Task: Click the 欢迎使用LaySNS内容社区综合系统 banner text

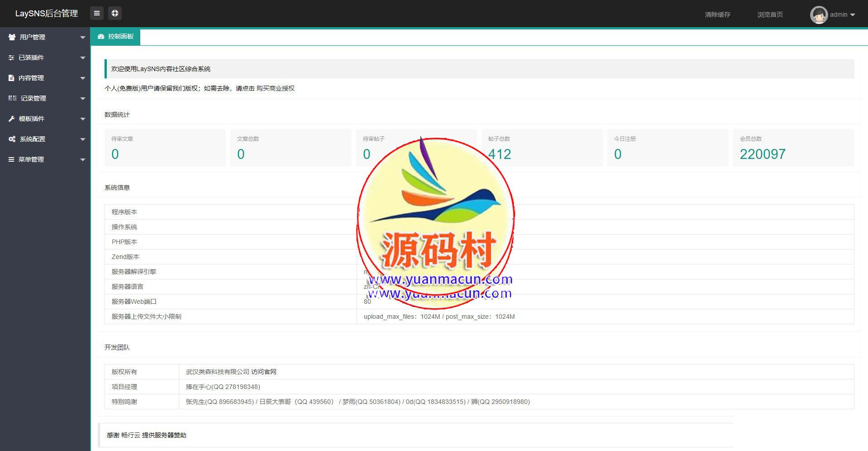Action: click(x=161, y=69)
